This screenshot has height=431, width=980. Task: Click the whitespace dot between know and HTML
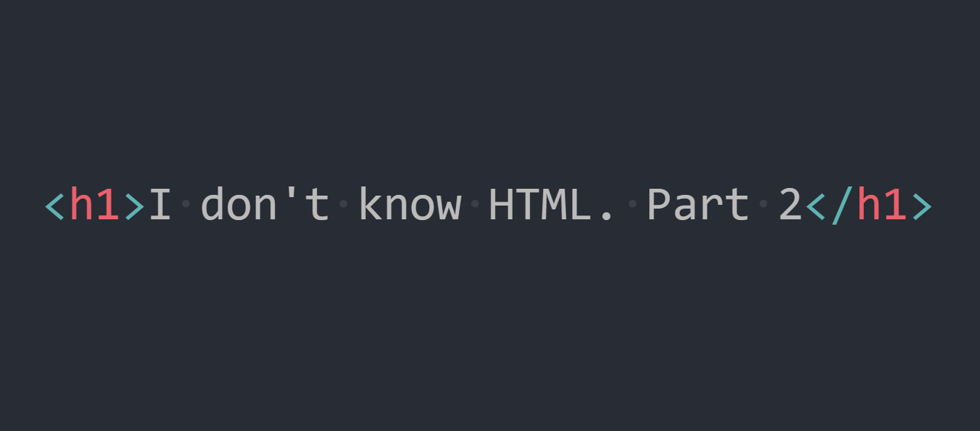475,206
